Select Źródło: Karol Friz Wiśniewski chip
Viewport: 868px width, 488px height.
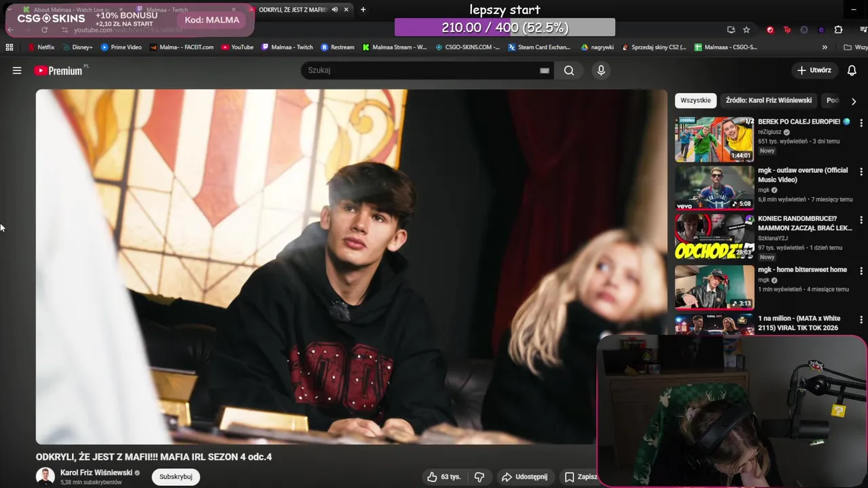[x=768, y=100]
